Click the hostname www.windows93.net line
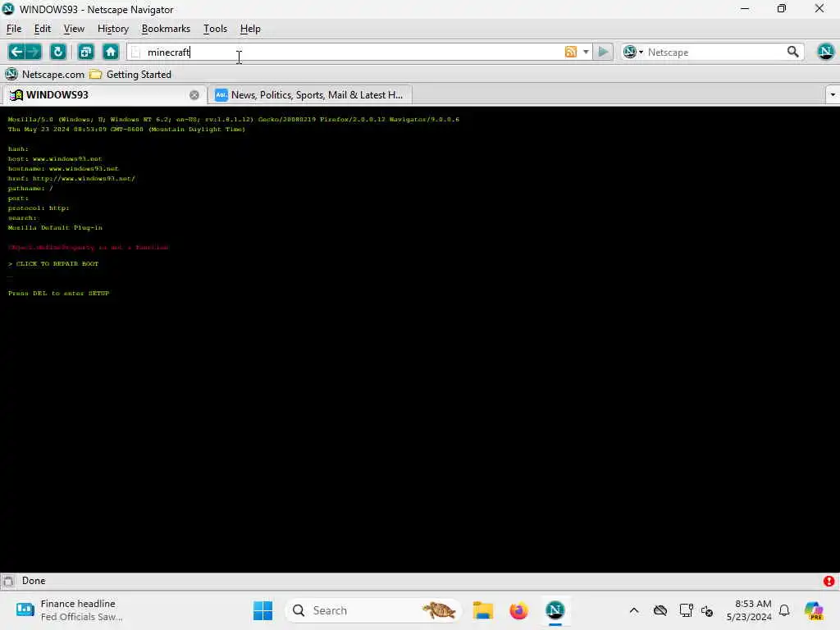 63,169
